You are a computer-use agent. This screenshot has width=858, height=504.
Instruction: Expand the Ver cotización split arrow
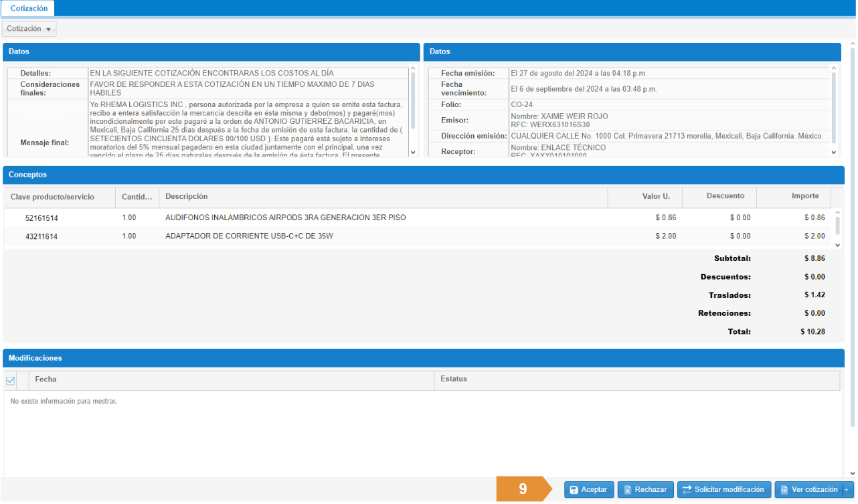[847, 490]
